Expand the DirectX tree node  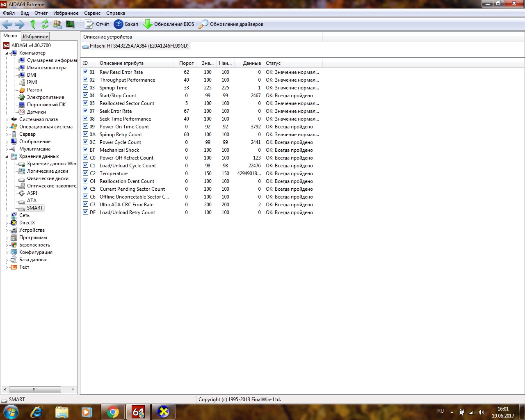pyautogui.click(x=7, y=223)
